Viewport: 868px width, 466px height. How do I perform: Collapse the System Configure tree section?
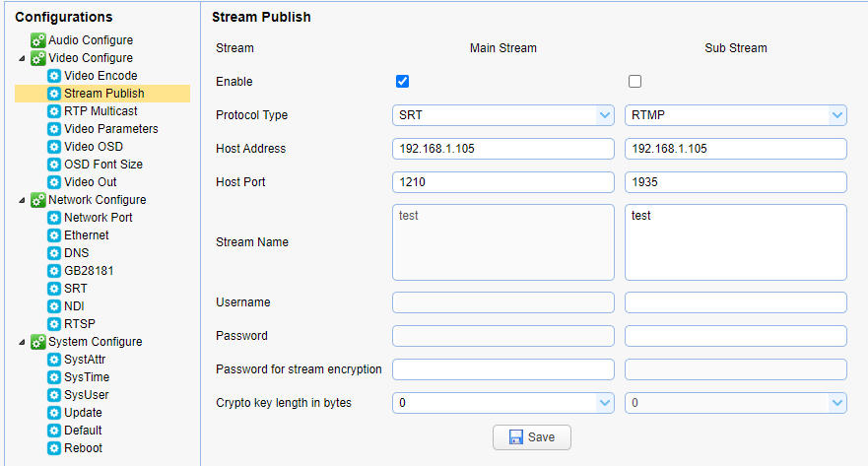23,342
